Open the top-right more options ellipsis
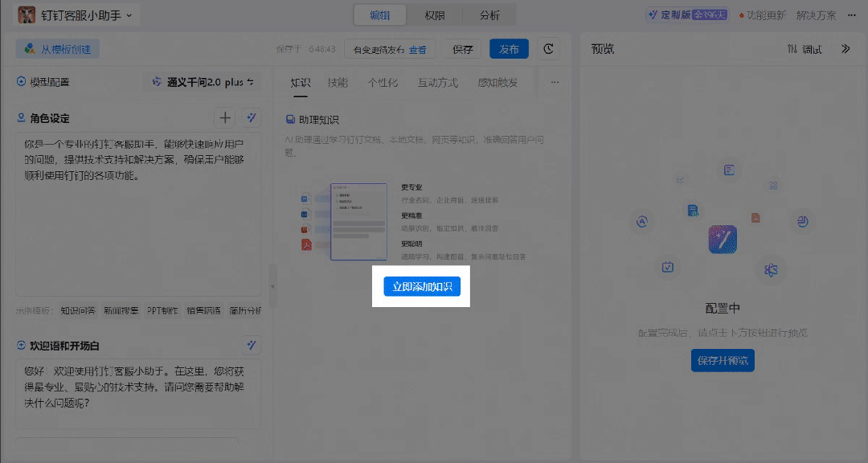 click(851, 15)
